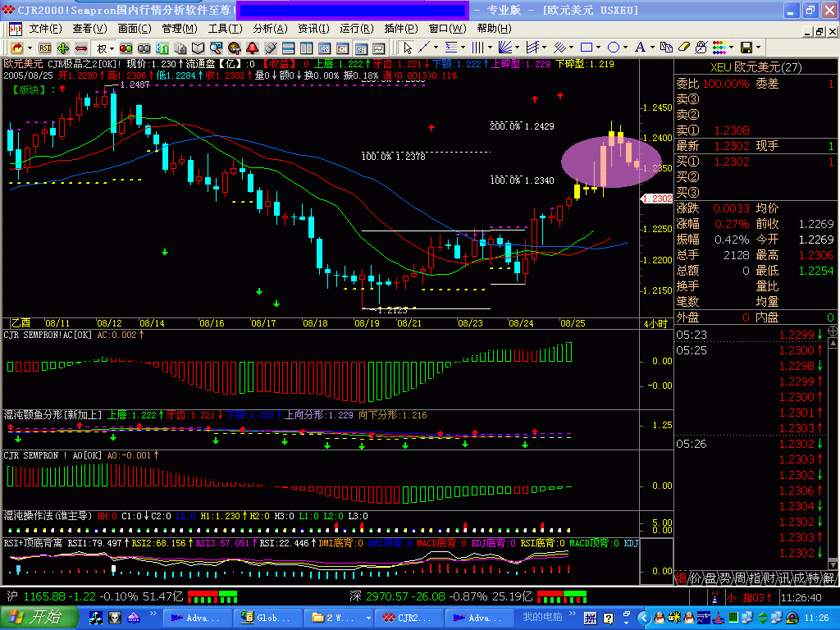Select the fan lines (Gann) tool
The height and width of the screenshot is (630, 840).
(x=505, y=48)
